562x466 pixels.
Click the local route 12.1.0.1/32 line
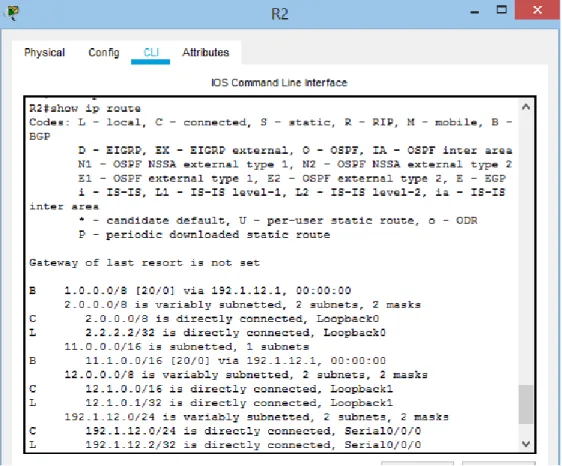coord(211,403)
